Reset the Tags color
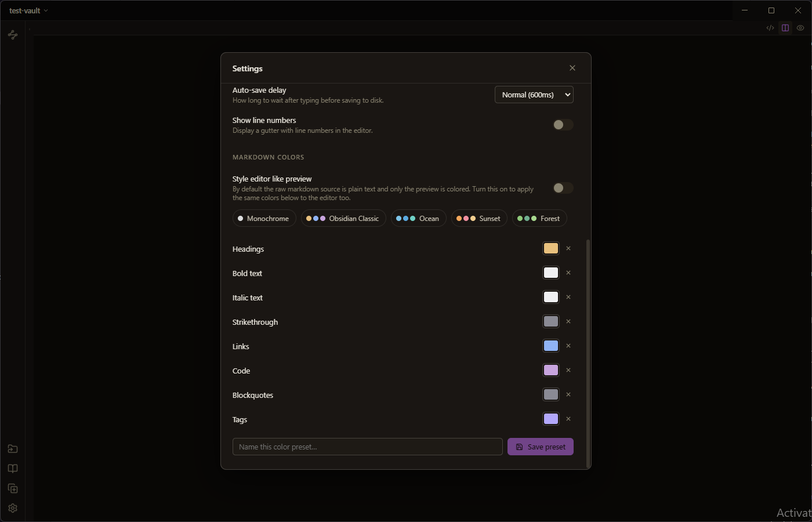 (568, 419)
